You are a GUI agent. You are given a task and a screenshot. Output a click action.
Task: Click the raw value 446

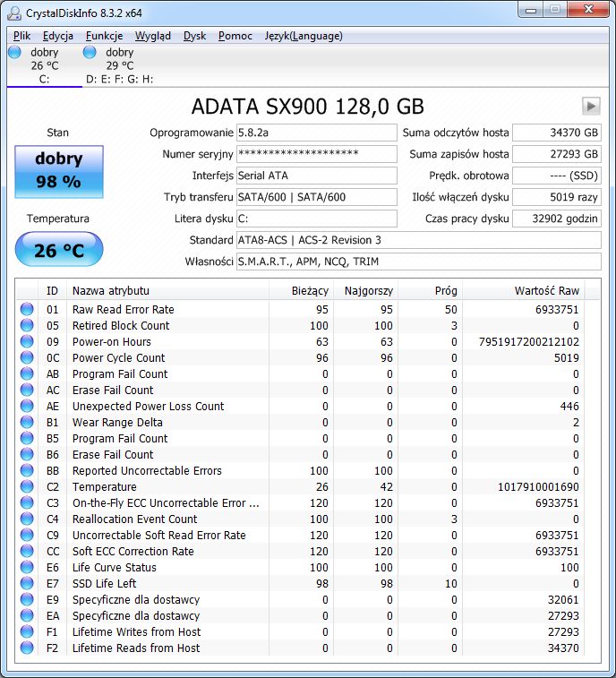click(569, 406)
